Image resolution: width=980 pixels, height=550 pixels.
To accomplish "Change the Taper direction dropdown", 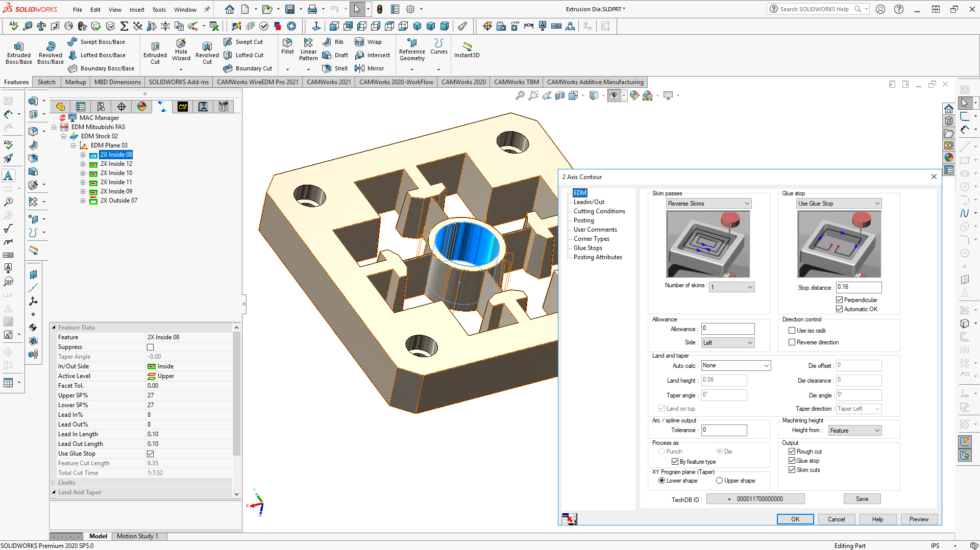I will click(876, 409).
